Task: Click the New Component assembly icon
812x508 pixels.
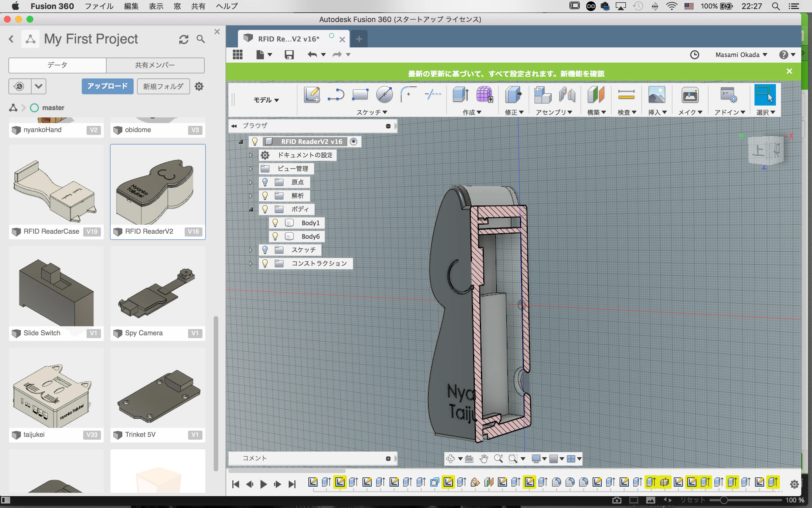Action: tap(542, 95)
